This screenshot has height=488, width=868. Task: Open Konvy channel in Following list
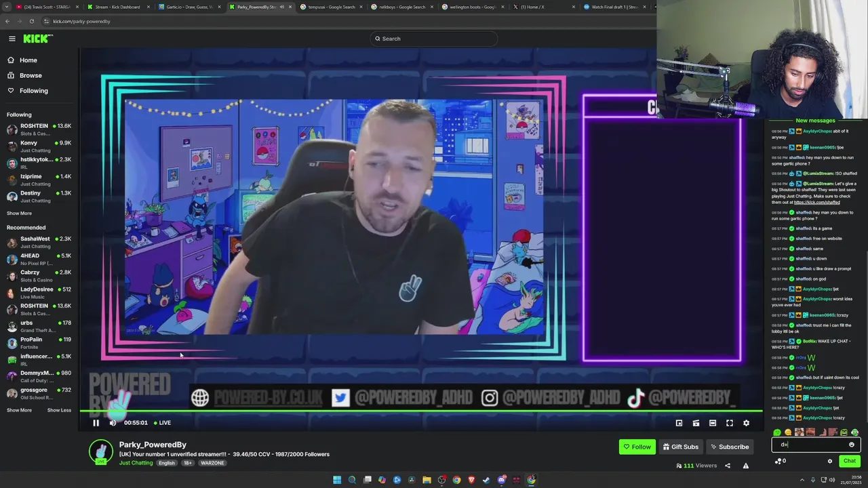tap(39, 146)
